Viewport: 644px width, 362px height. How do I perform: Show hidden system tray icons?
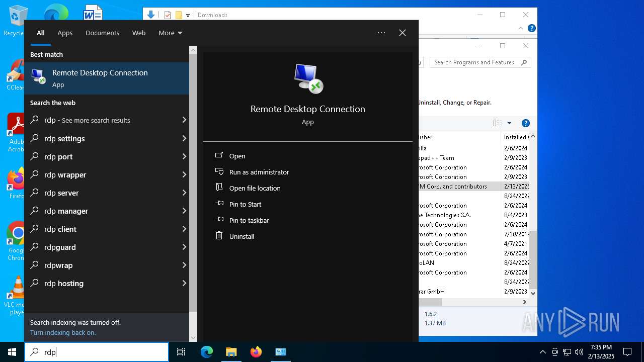pyautogui.click(x=542, y=352)
